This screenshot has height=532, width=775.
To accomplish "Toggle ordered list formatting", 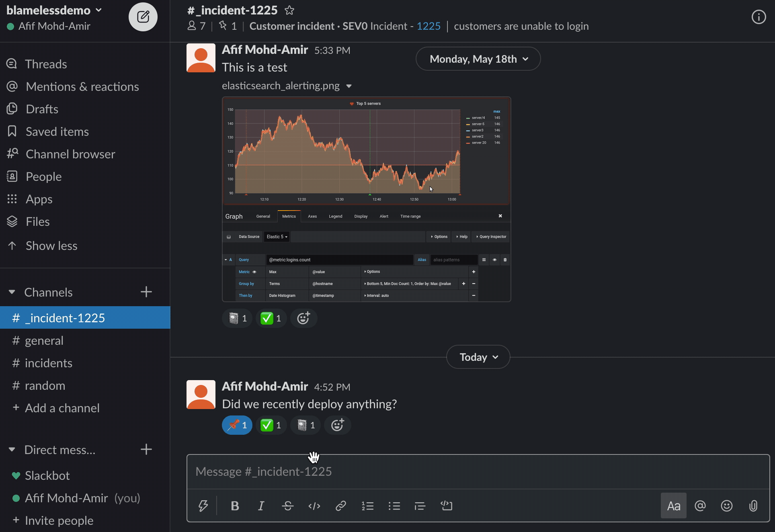I will (x=367, y=505).
